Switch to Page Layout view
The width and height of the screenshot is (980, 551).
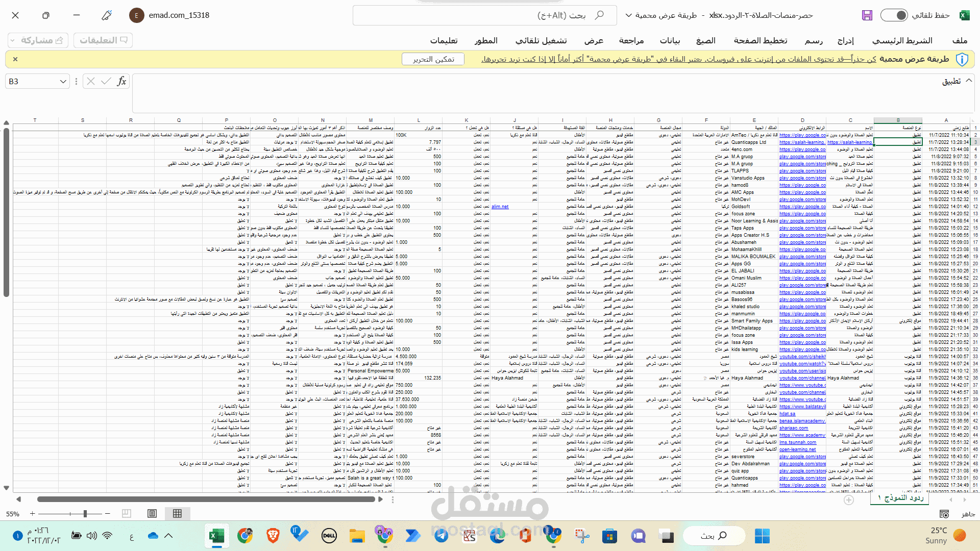click(152, 514)
